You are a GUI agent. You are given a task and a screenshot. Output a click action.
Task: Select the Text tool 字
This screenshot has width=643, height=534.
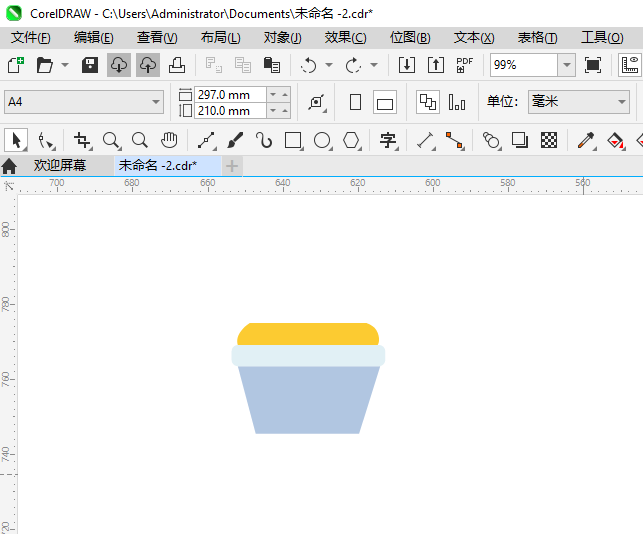tap(388, 141)
